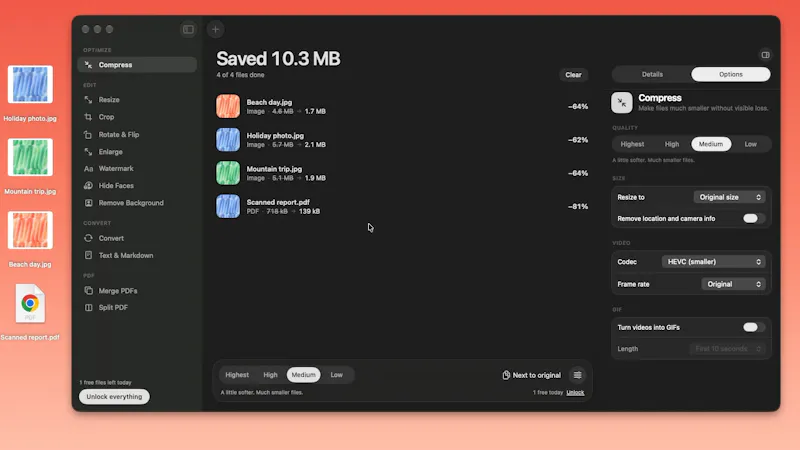Select the Scanned report.pdf desktop file

pyautogui.click(x=30, y=312)
